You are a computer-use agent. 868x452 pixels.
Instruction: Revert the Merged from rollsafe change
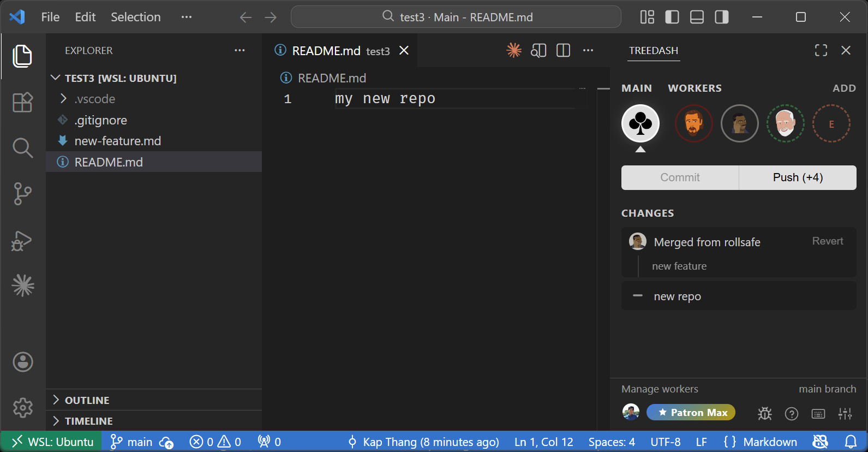827,241
